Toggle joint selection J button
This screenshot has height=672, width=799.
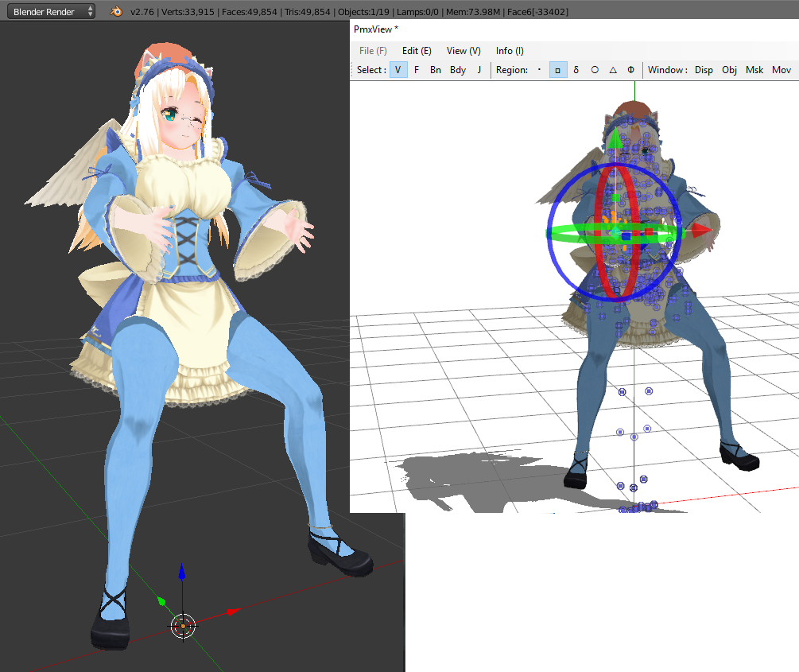pyautogui.click(x=479, y=70)
